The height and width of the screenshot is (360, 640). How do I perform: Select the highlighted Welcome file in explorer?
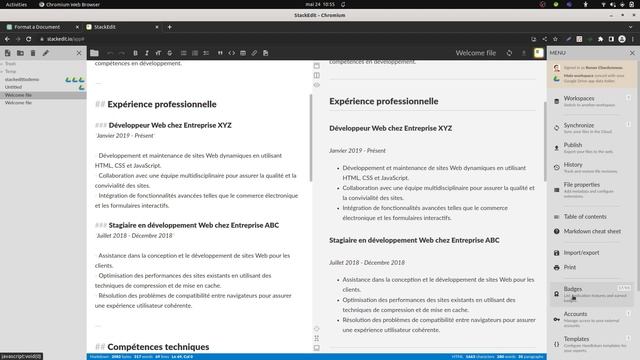(x=43, y=95)
